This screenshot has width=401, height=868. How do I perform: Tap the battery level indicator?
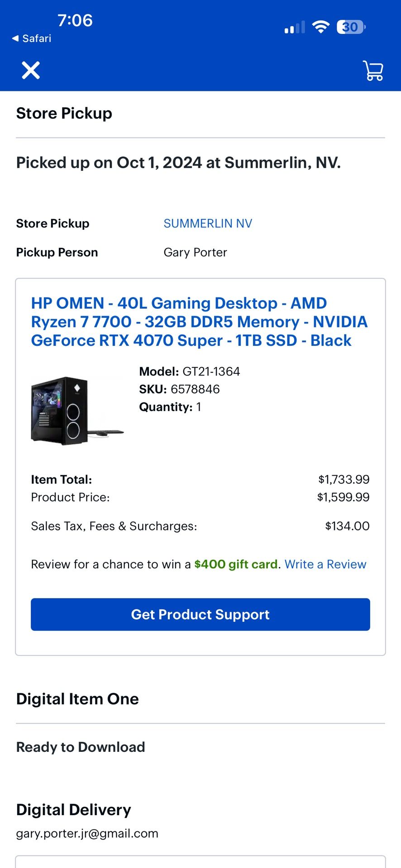click(x=351, y=27)
